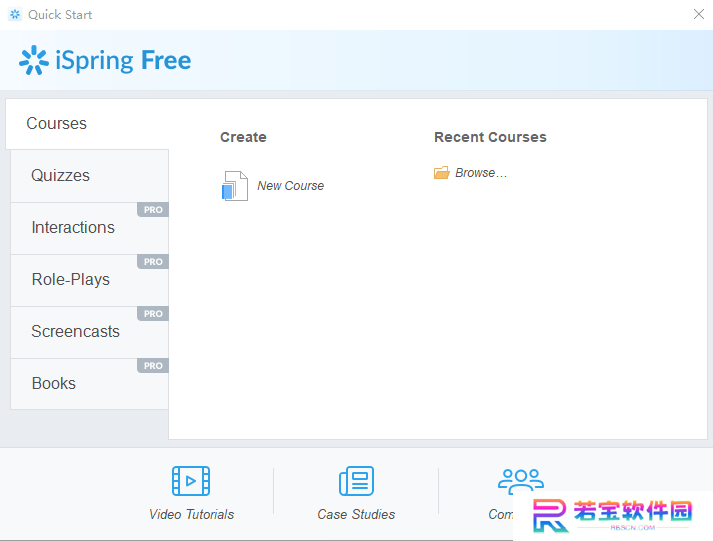The height and width of the screenshot is (541, 713).
Task: Select the Books tab
Action: point(90,384)
